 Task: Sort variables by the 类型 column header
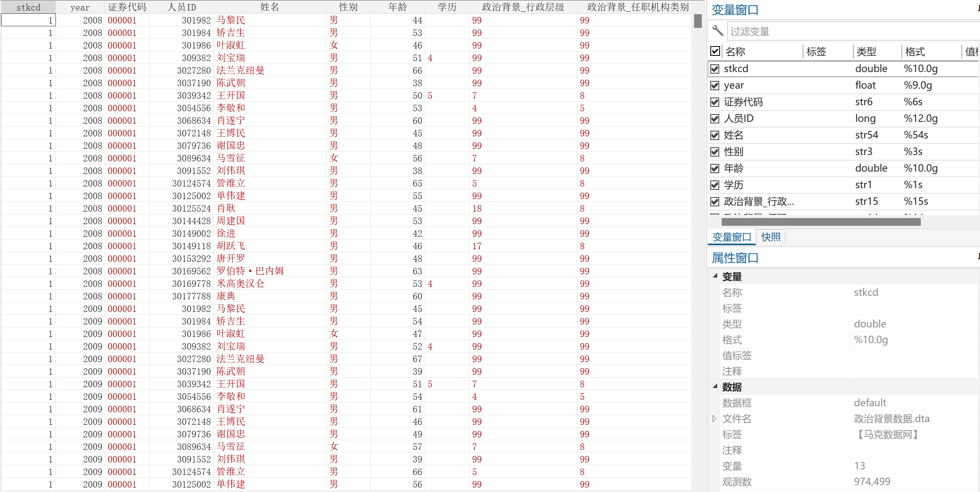[867, 51]
